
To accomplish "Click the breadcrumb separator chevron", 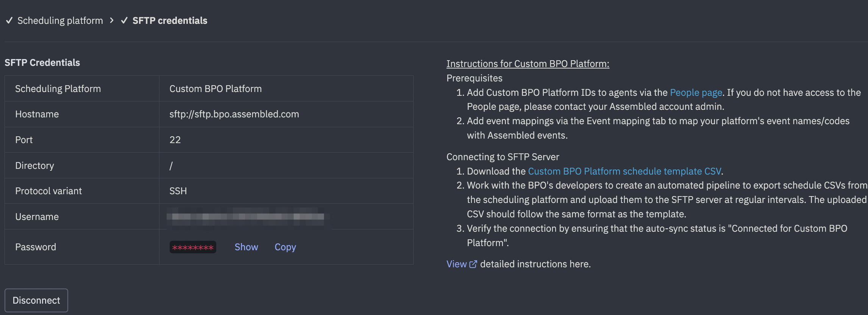I will 112,21.
